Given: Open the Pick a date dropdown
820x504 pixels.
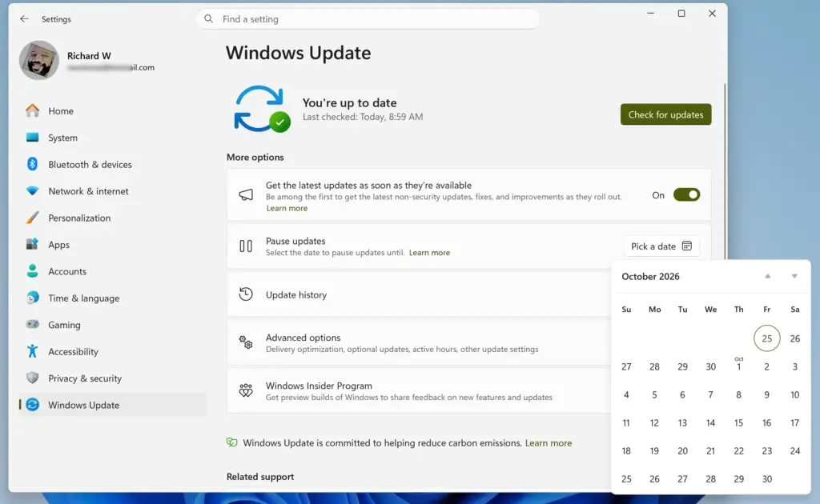Looking at the screenshot, I should point(661,246).
